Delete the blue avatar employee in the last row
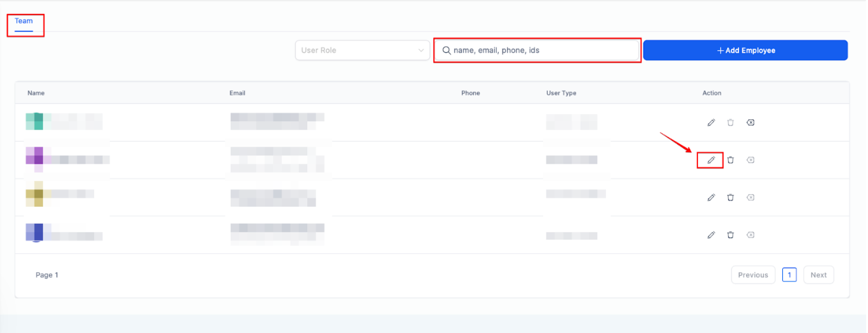868x333 pixels. [730, 235]
